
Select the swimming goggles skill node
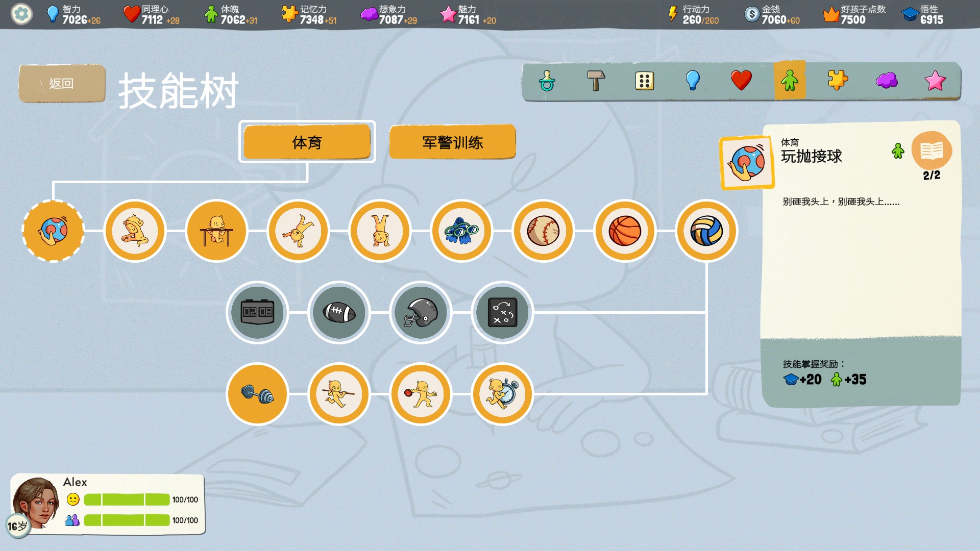coord(461,231)
